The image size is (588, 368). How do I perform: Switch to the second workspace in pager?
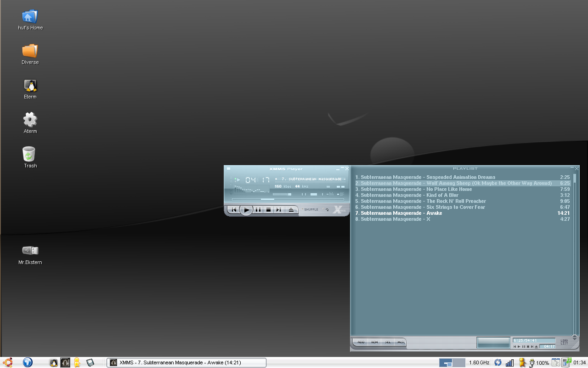click(459, 362)
